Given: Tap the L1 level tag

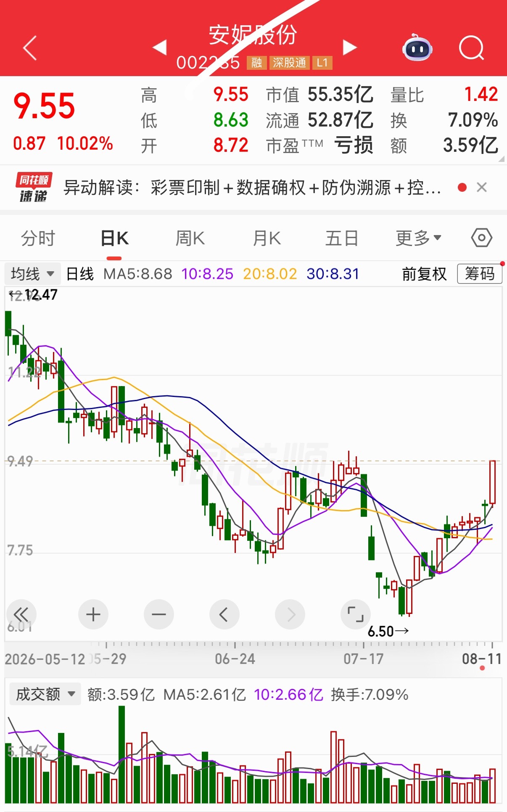Looking at the screenshot, I should [322, 63].
